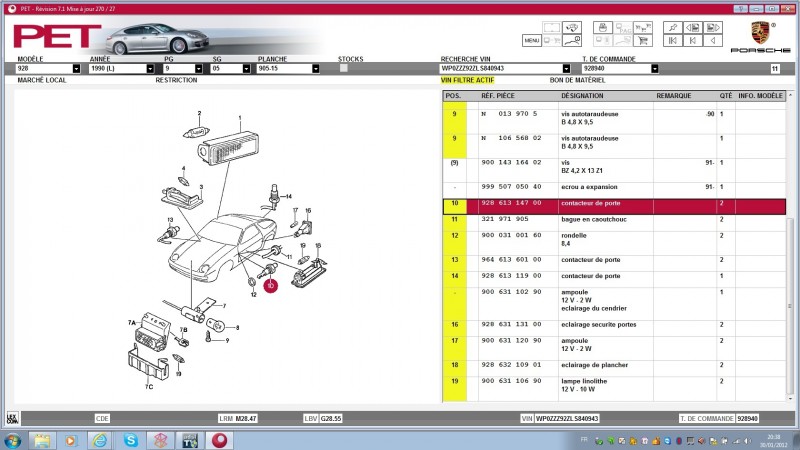Click the VIN field in status bar
Viewport: 800px width, 450px height.
tap(566, 418)
